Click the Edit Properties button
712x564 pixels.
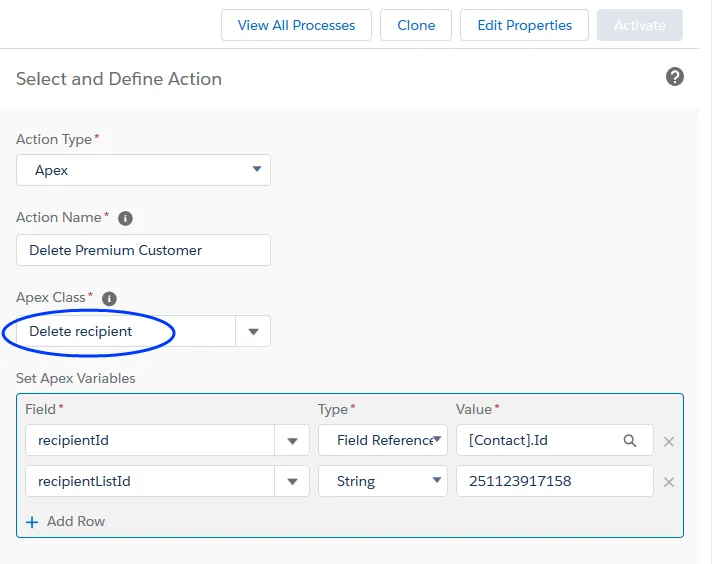524,25
